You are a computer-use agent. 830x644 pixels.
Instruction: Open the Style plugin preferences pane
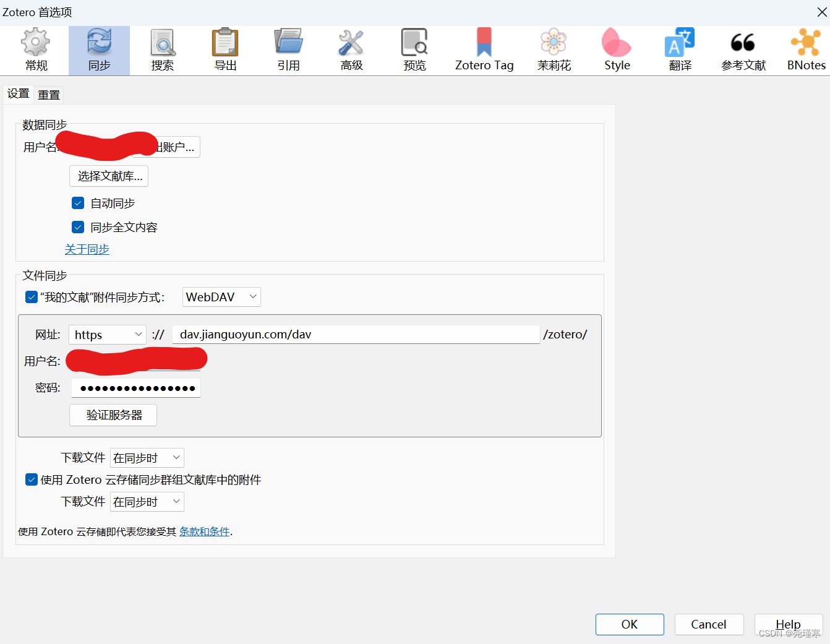click(617, 51)
